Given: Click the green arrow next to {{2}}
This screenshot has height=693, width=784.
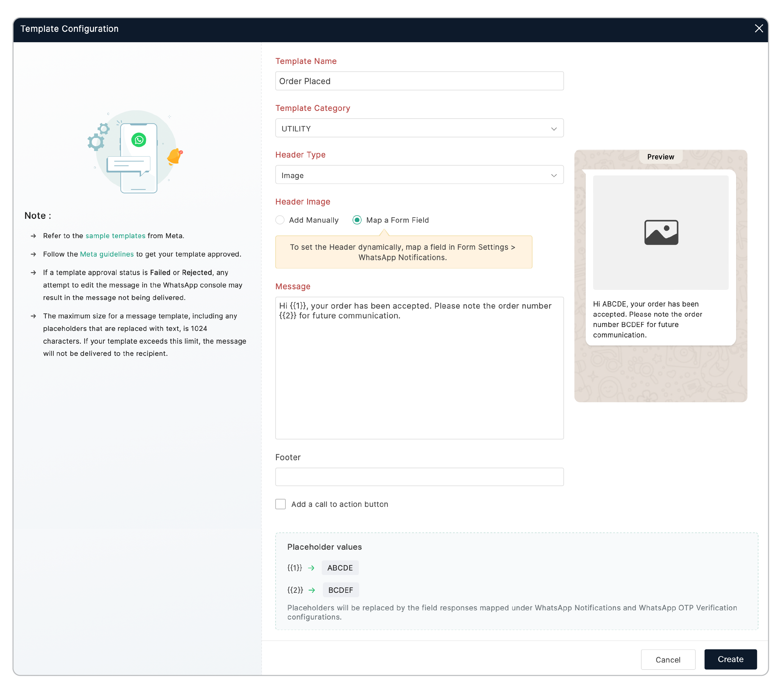Looking at the screenshot, I should (x=312, y=590).
